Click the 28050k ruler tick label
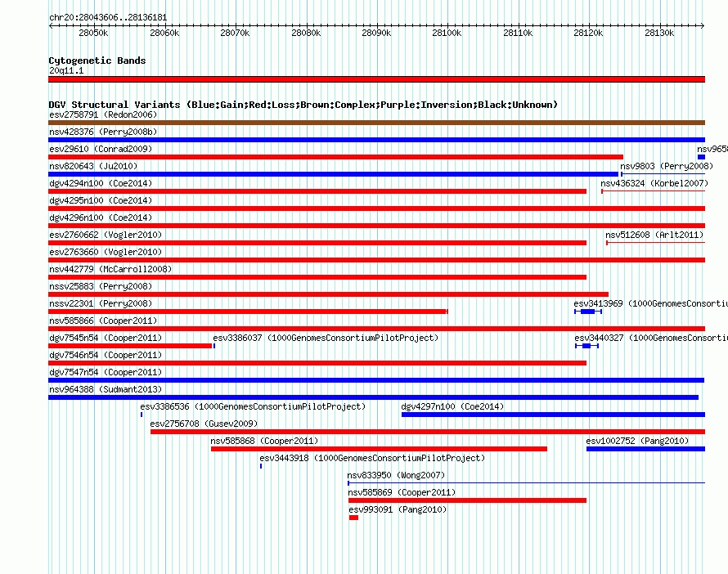The height and width of the screenshot is (574, 728). [93, 33]
